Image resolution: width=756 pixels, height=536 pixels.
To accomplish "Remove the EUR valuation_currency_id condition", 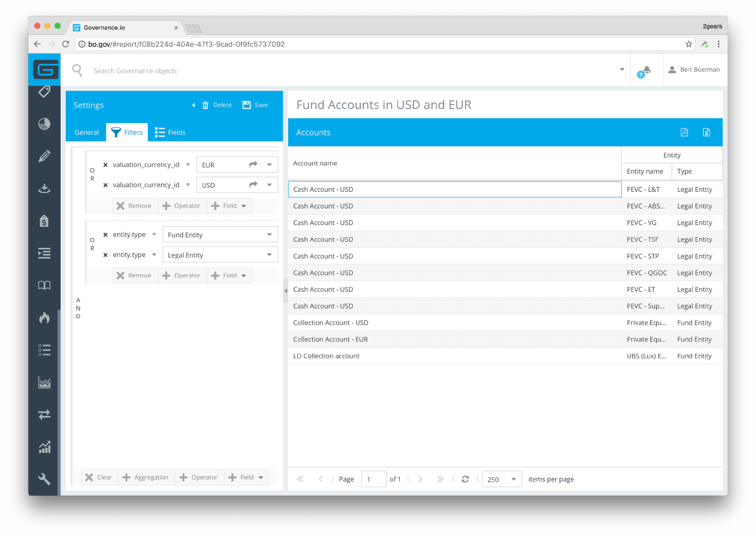I will pyautogui.click(x=106, y=165).
